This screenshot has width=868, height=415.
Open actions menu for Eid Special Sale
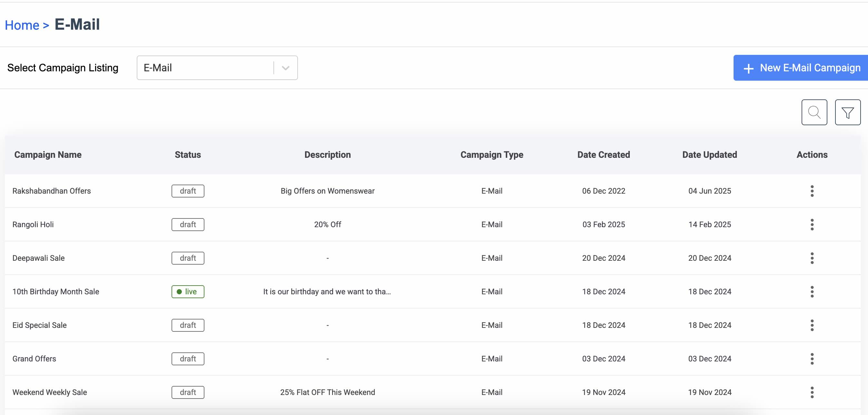812,325
